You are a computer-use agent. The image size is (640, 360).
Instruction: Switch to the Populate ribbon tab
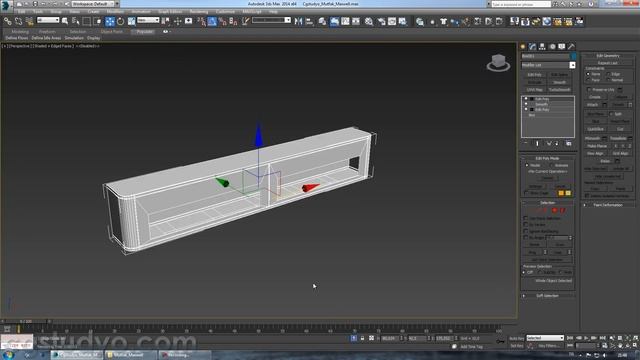[x=144, y=31]
